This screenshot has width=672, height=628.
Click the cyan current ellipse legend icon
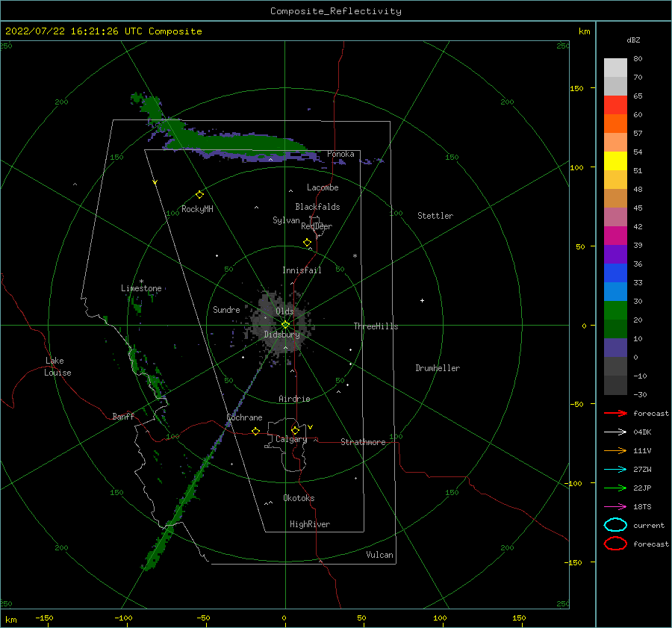click(615, 525)
